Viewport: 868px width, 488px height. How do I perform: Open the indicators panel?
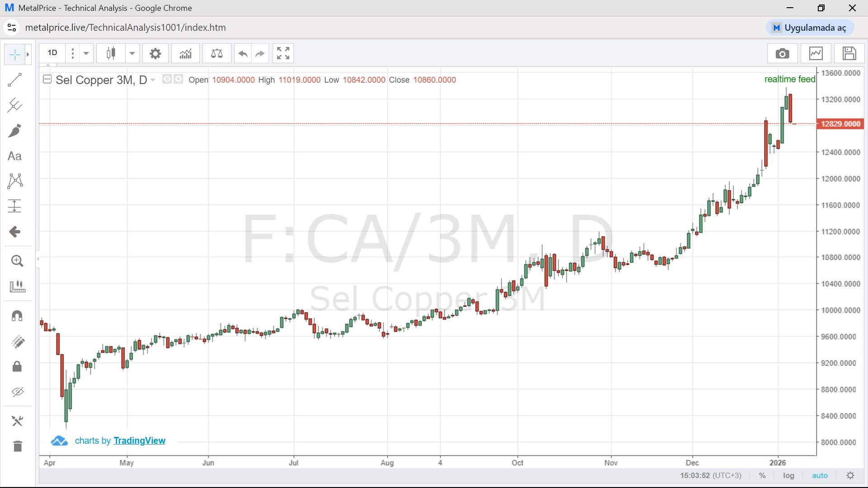tap(185, 54)
